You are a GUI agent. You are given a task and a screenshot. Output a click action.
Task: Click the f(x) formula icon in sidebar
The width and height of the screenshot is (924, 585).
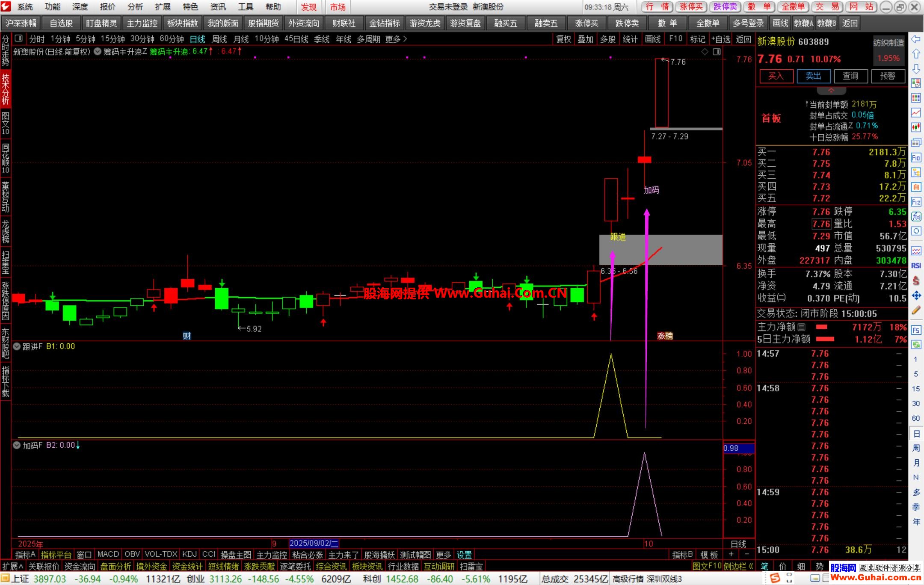point(916,216)
